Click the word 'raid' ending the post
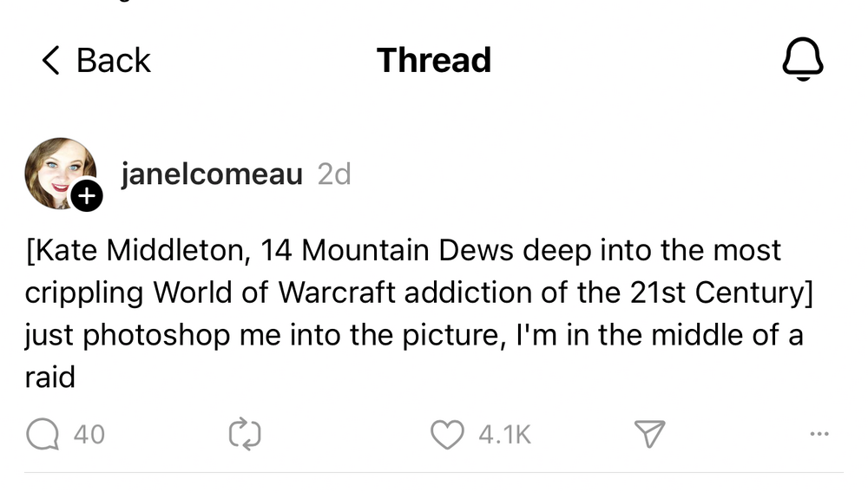The width and height of the screenshot is (868, 493). [49, 378]
